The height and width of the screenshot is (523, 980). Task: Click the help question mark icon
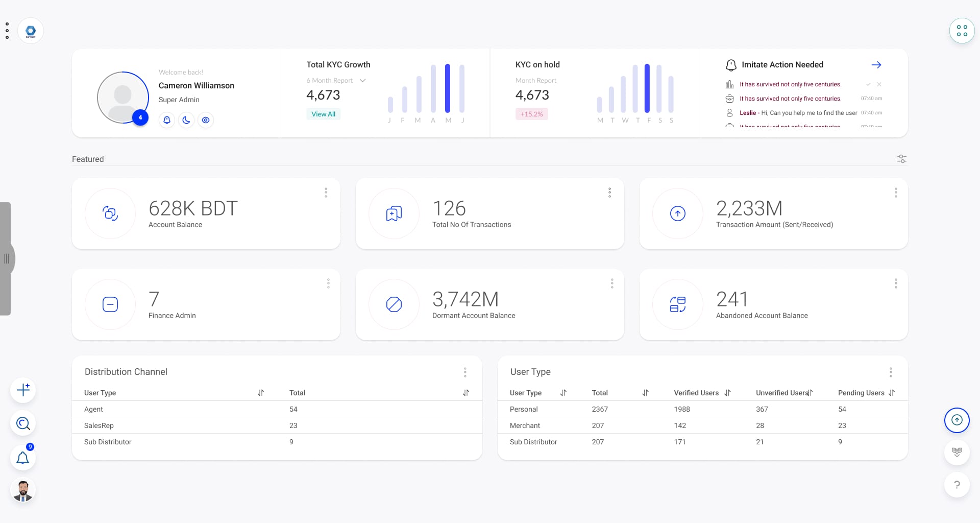point(957,485)
